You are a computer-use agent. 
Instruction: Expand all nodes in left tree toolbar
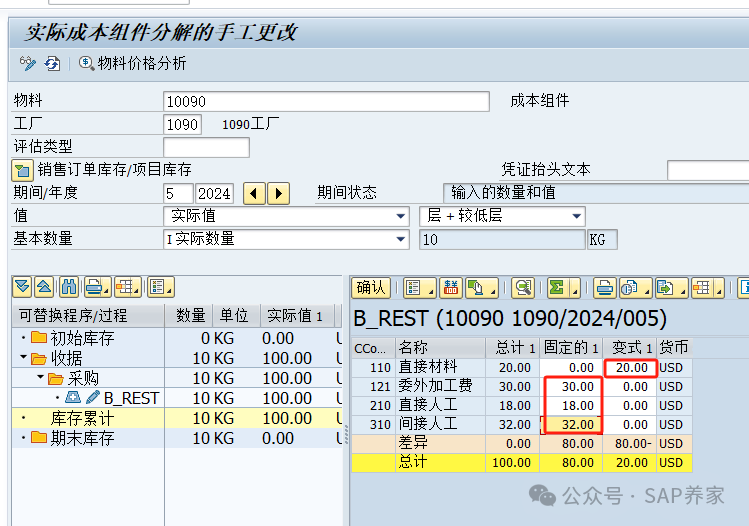pos(22,287)
